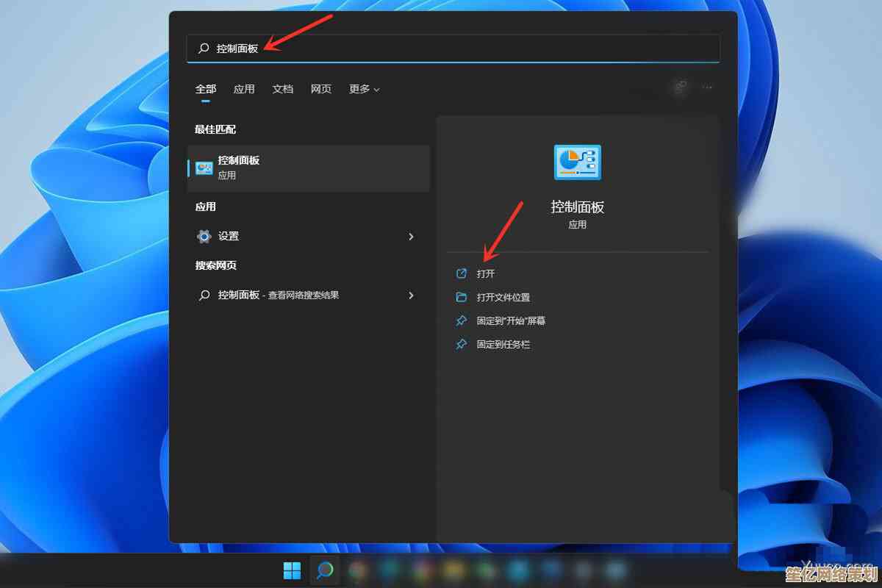Viewport: 882px width, 588px height.
Task: Click the 设置 gear icon
Action: coord(204,236)
